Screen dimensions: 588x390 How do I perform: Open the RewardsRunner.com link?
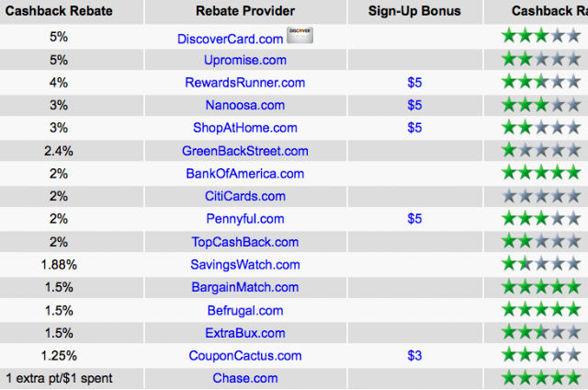tap(245, 83)
